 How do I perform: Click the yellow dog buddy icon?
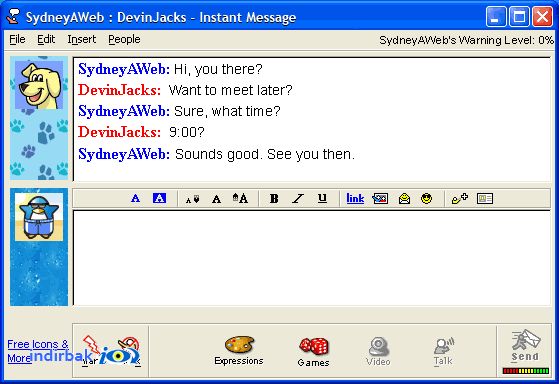click(39, 85)
